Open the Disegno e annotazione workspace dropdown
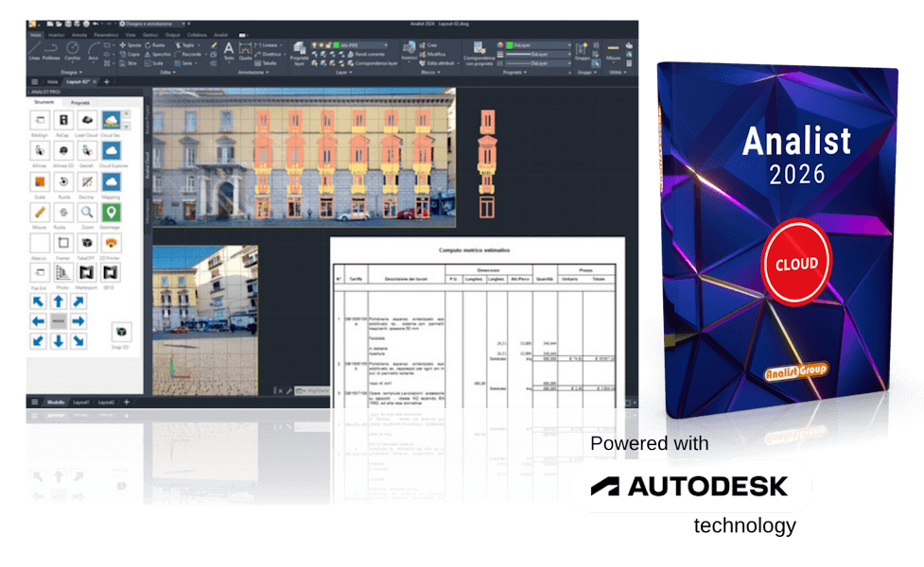The image size is (924, 567). click(151, 25)
